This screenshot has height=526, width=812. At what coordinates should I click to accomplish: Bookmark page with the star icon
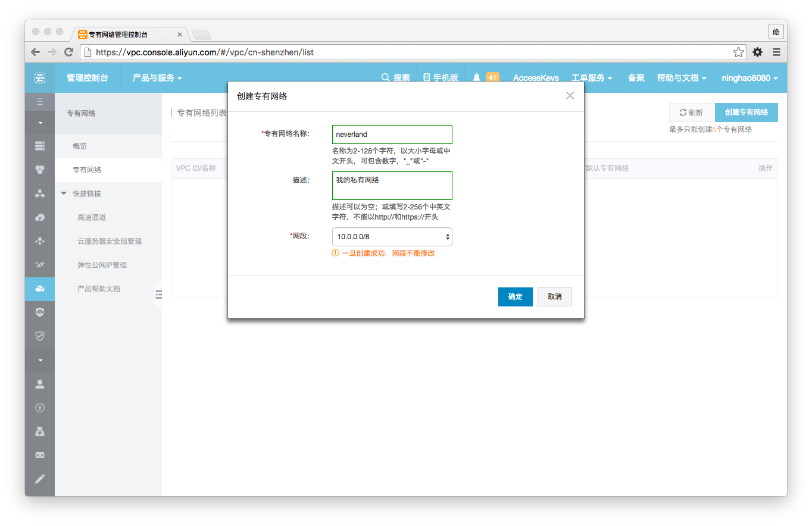point(738,52)
